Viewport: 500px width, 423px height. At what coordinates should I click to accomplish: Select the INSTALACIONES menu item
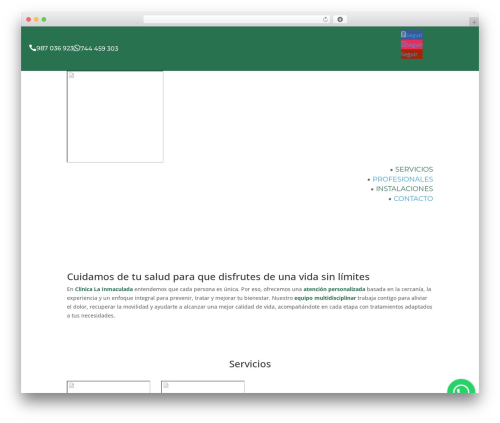pos(404,189)
